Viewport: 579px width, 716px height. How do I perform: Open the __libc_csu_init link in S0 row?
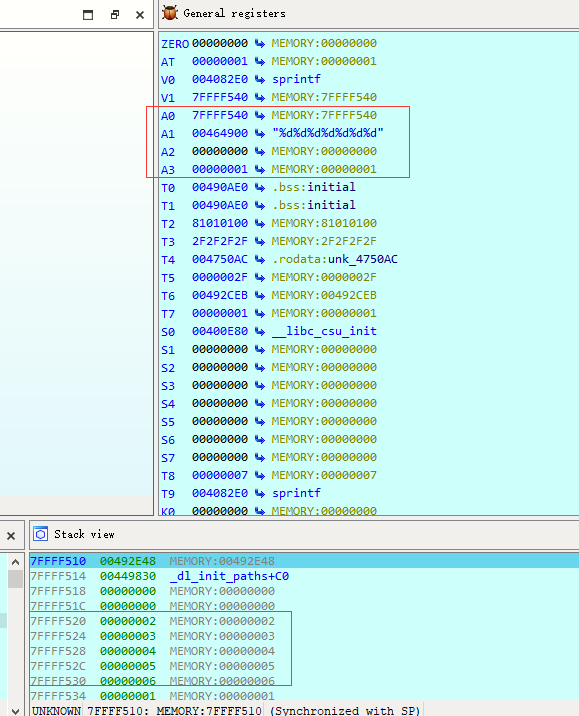pos(324,331)
